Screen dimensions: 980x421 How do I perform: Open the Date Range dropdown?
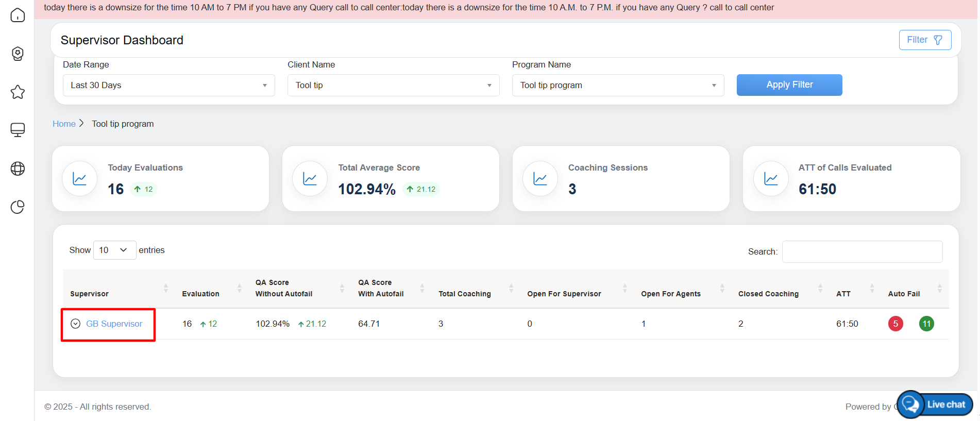pos(168,85)
